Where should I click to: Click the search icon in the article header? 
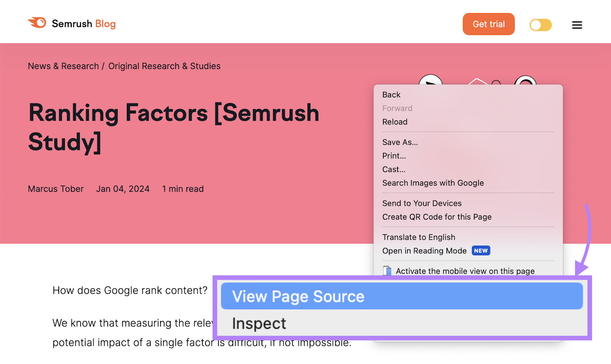coord(526,81)
